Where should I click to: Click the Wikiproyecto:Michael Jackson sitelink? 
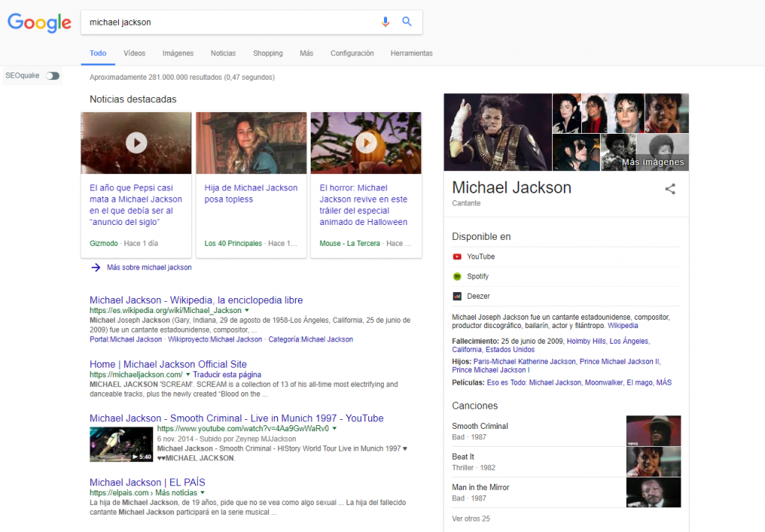click(215, 339)
